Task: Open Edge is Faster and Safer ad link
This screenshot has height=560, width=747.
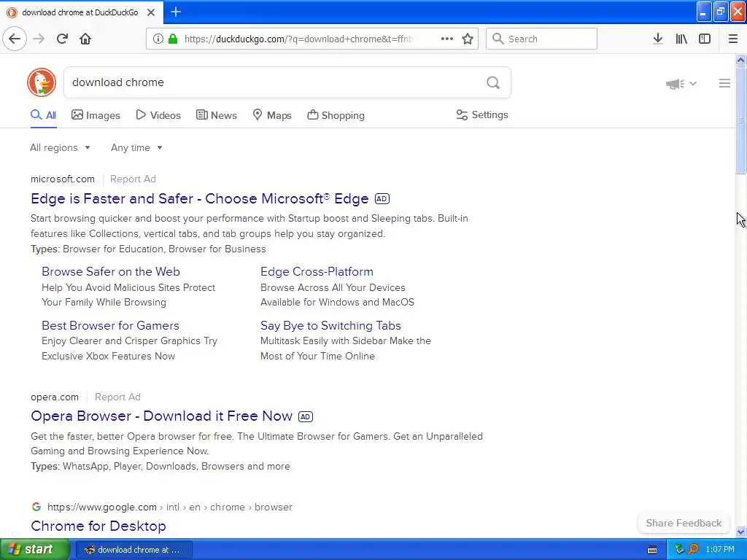Action: 200,198
